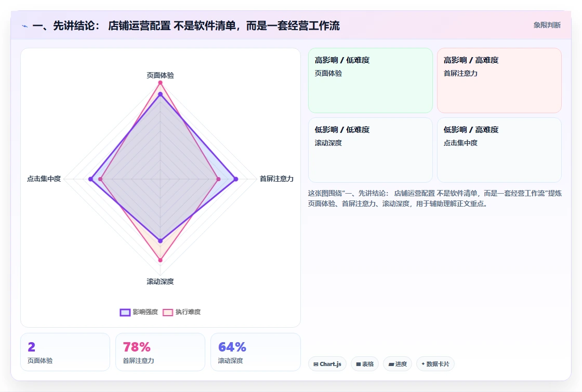Select the 数据卡片 chip

point(435,364)
